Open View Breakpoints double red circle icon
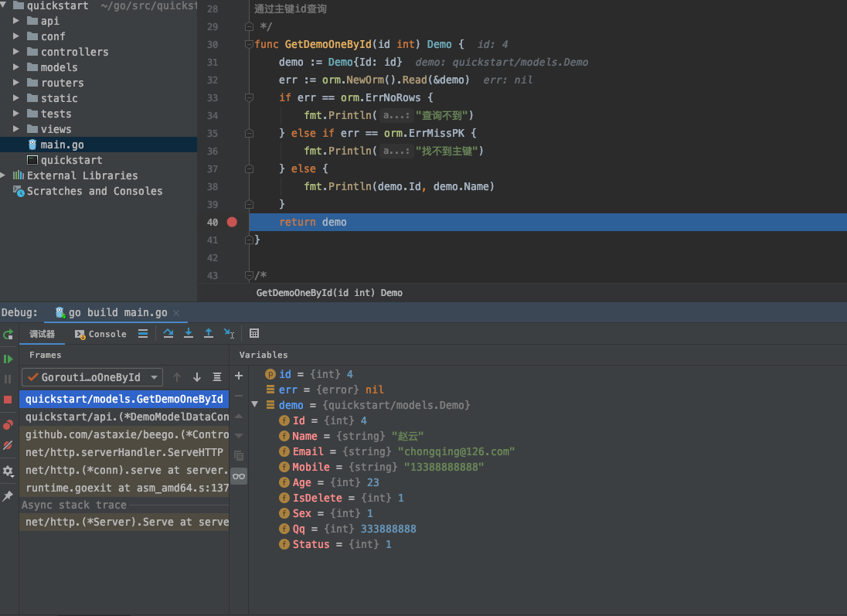Image resolution: width=847 pixels, height=616 pixels. (x=9, y=424)
